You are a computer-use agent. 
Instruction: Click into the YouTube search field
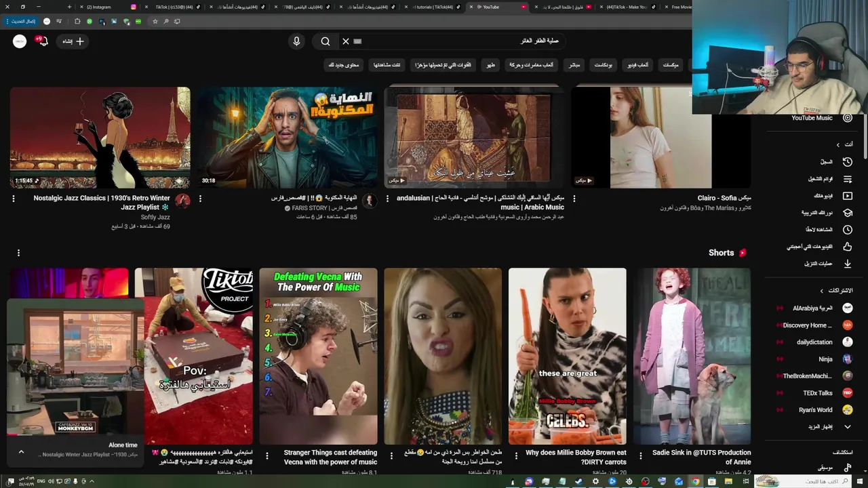point(458,41)
